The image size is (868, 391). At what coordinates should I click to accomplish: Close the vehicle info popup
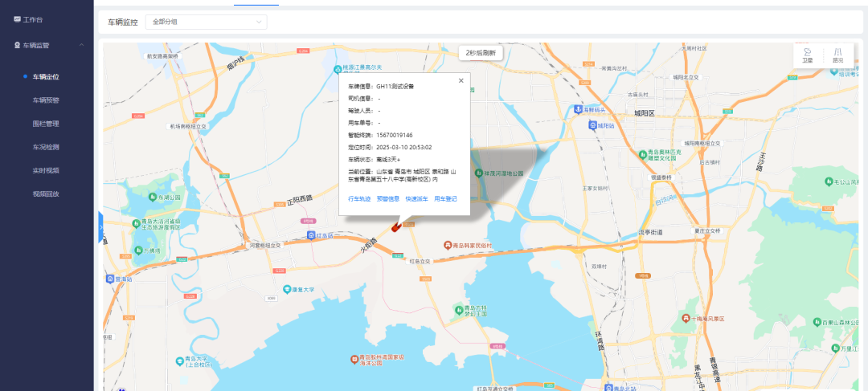(461, 81)
